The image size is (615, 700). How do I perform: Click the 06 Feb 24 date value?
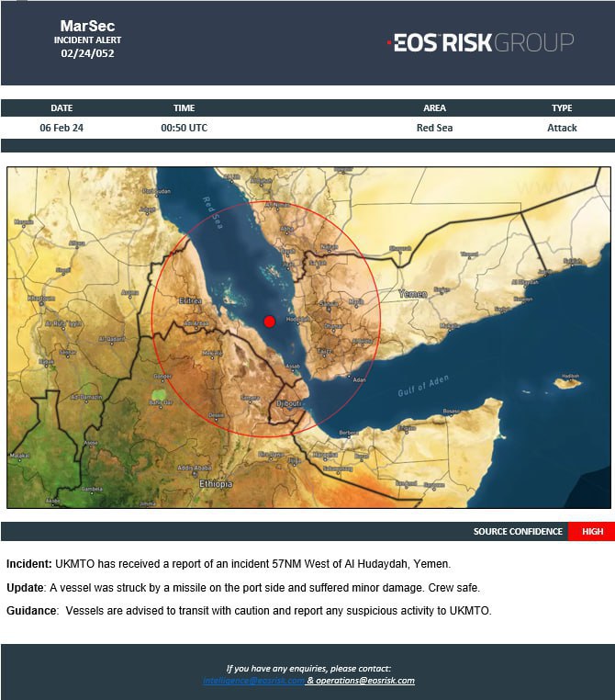click(x=61, y=128)
